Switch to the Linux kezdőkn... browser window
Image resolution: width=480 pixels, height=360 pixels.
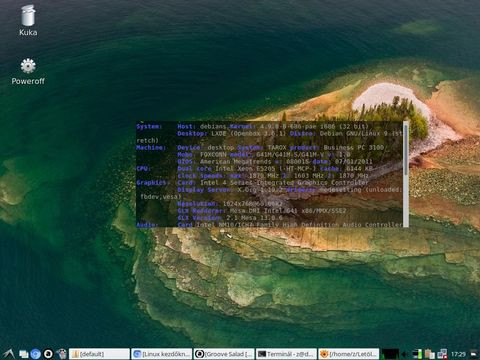[162, 354]
